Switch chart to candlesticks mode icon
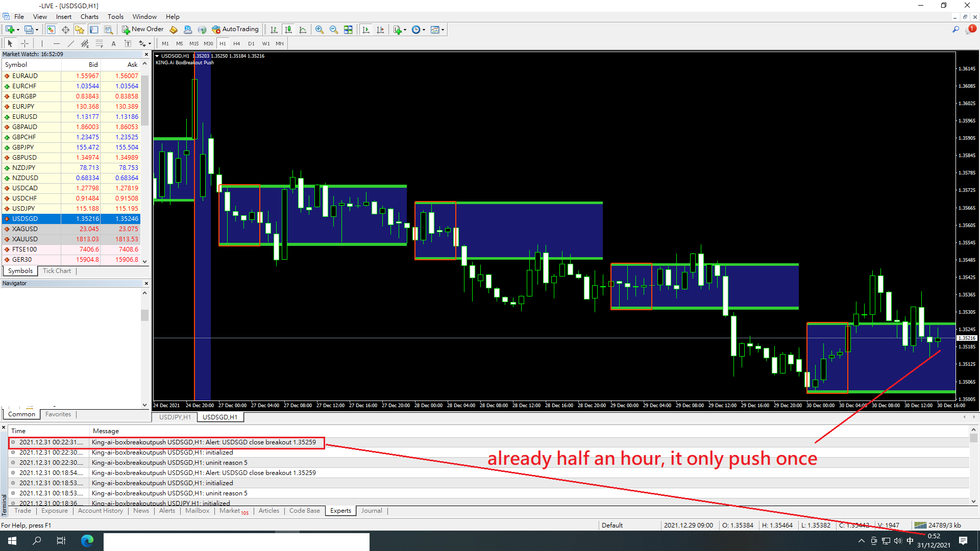This screenshot has width=980, height=551. (288, 30)
